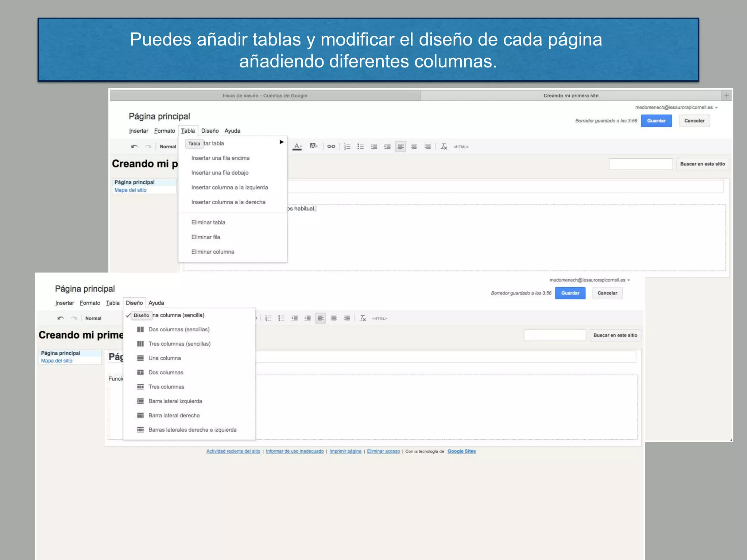
Task: Click lower Cancelar button
Action: [607, 293]
